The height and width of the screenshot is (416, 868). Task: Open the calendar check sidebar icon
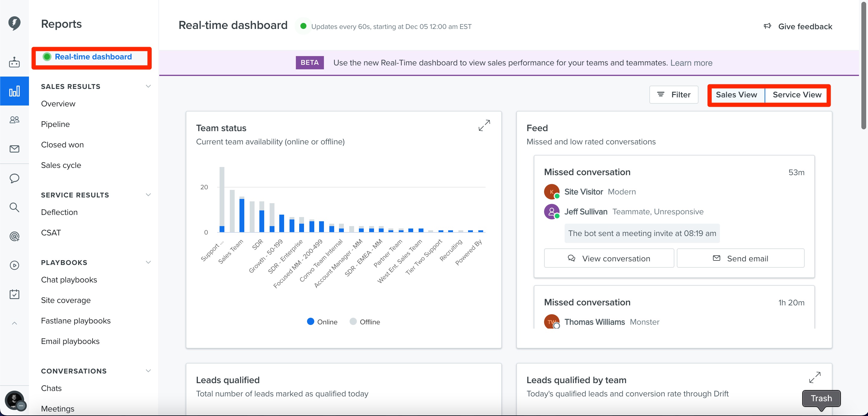click(x=14, y=294)
